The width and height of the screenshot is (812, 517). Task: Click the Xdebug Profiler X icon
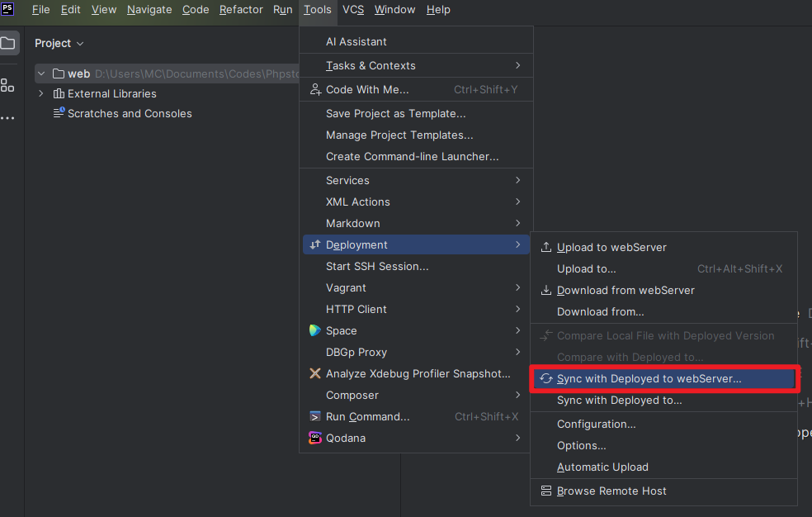pos(315,373)
